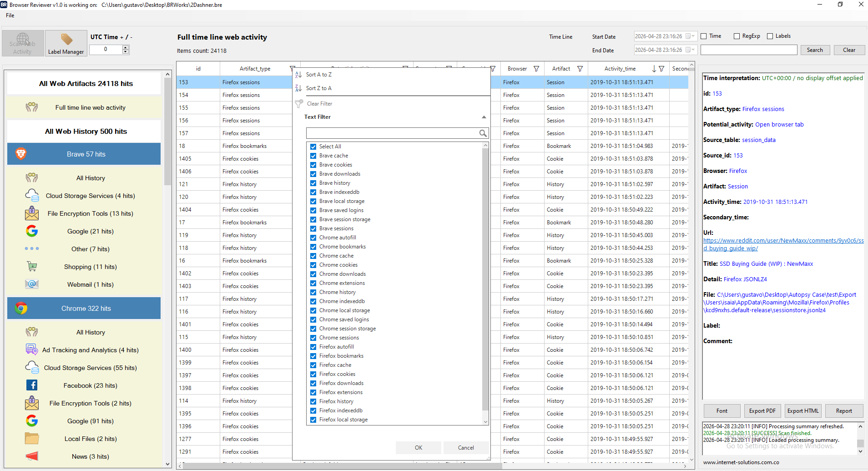Click the File Encryption Tools (13 hits) envelope icon

click(32, 213)
